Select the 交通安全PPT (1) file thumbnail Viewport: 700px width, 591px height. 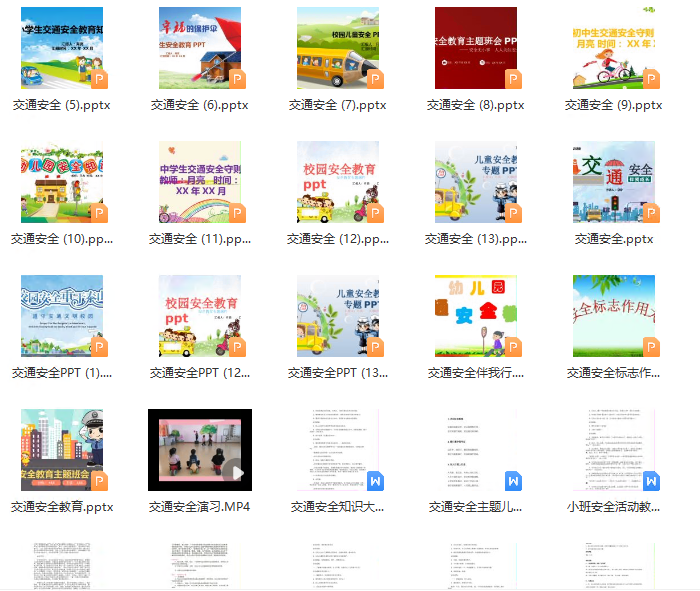point(62,316)
